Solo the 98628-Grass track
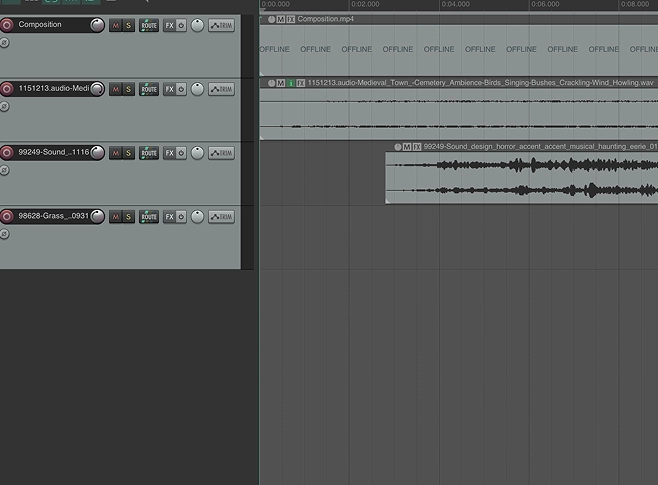The image size is (658, 485). click(x=128, y=217)
